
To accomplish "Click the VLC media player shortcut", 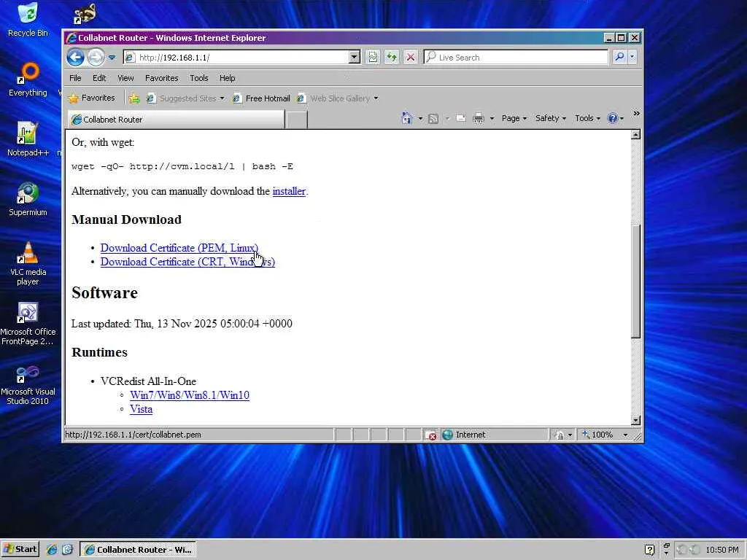I will coord(28,263).
